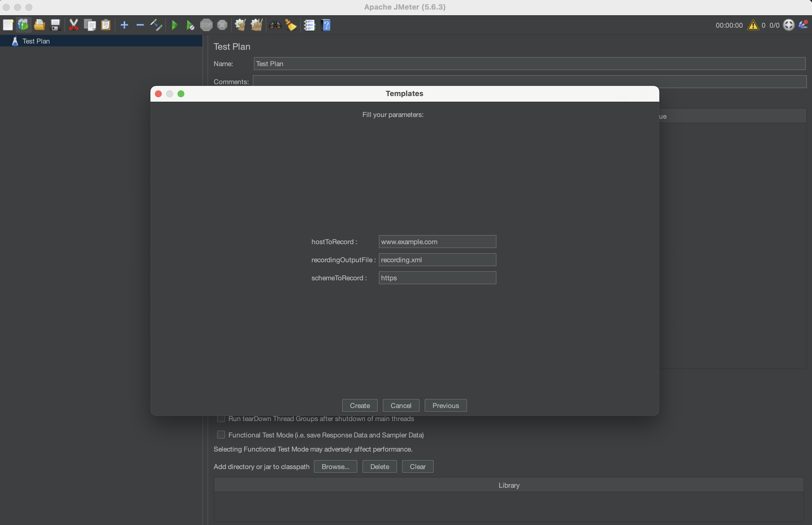The image size is (812, 525).
Task: Click the Function Helper list icon
Action: (x=309, y=25)
